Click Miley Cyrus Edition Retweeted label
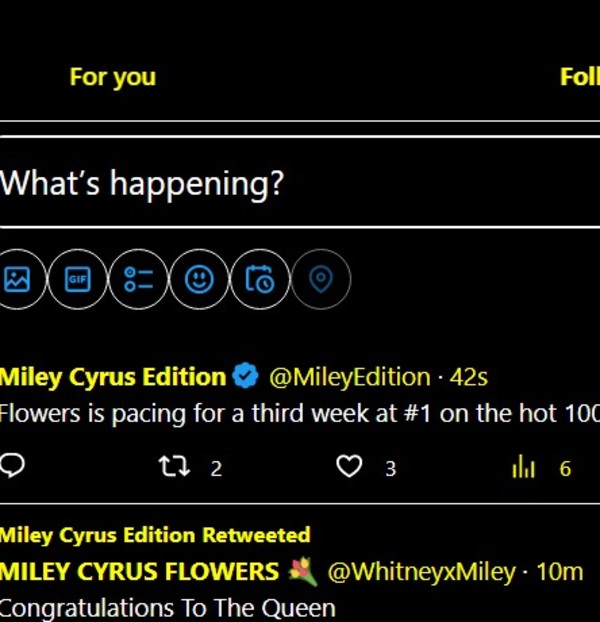Screen dimensions: 600x622 point(155,535)
